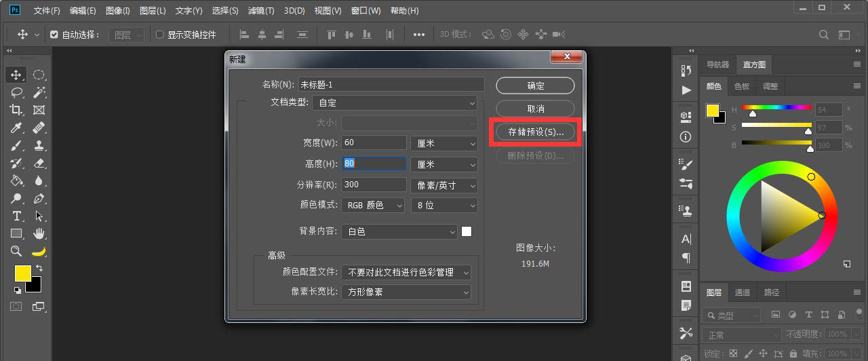Open the width unit dropdown (厘米)

(444, 143)
